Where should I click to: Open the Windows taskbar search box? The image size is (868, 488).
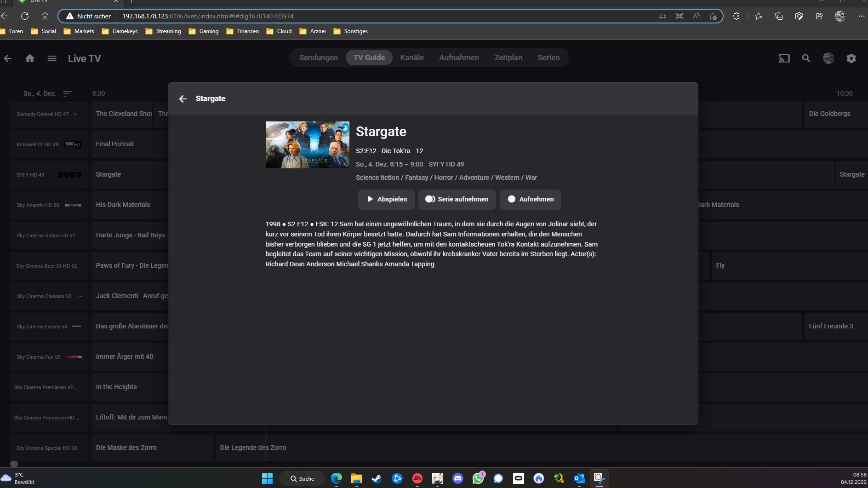302,478
